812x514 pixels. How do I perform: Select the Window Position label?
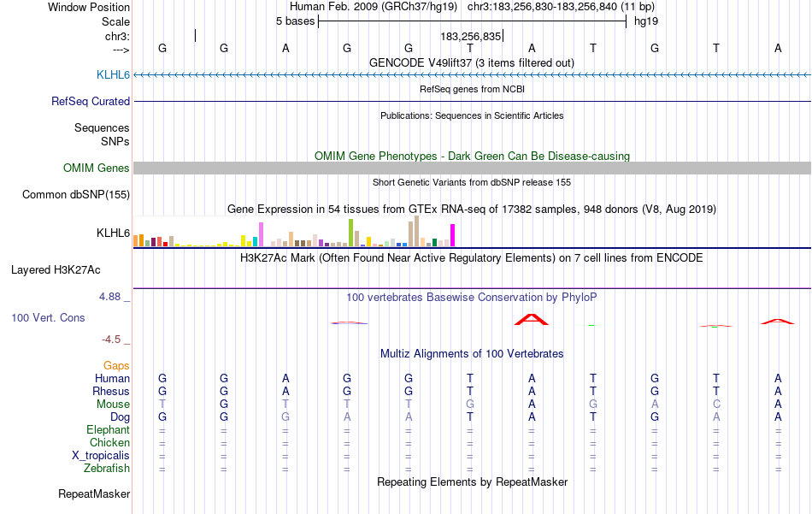coord(89,7)
